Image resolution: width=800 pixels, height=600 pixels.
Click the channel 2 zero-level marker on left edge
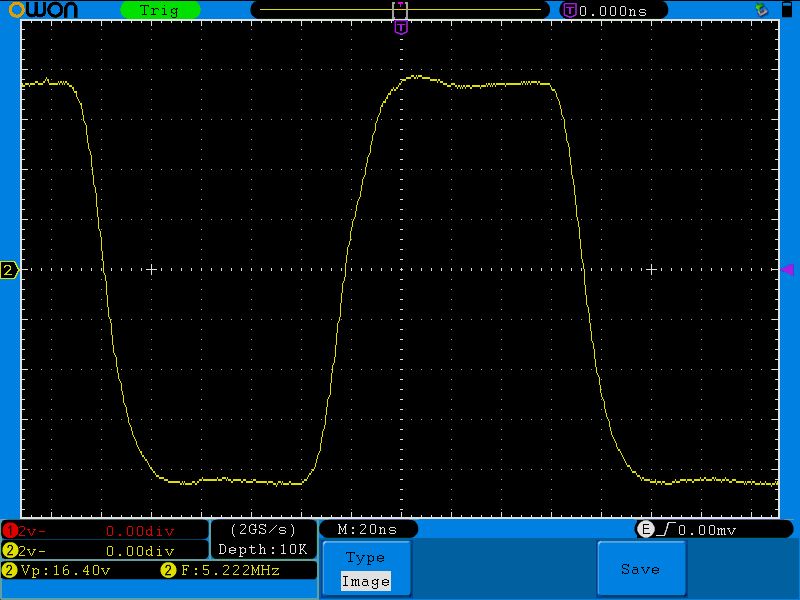coord(9,270)
